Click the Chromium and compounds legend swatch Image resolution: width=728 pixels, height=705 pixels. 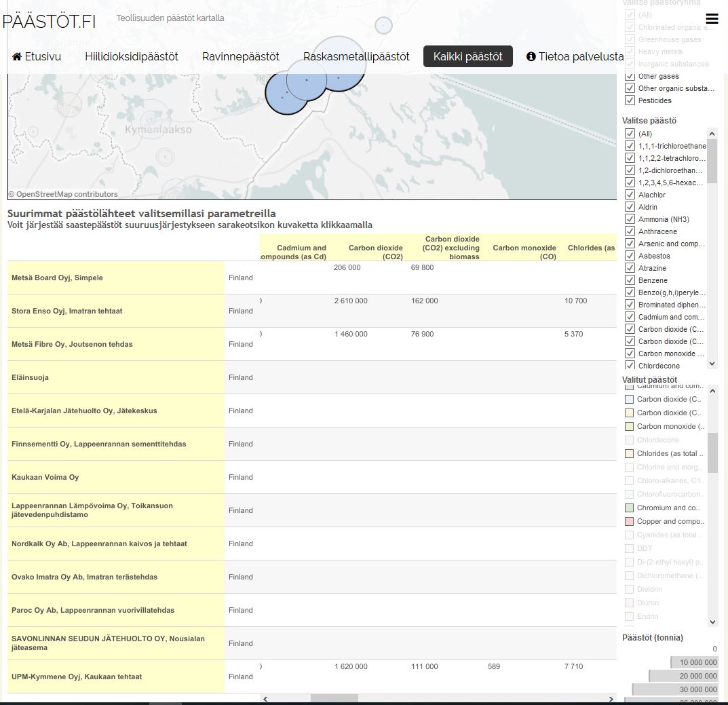(629, 508)
